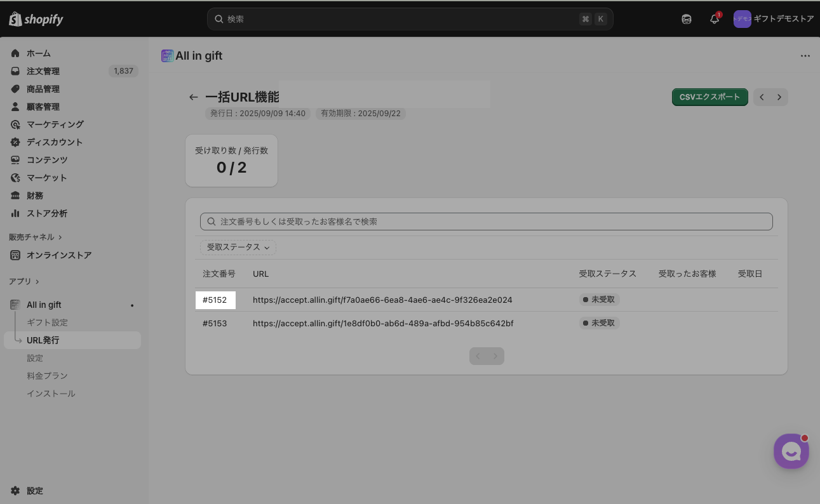Screen dimensions: 820x504
Task: Focus the top 検索 search bar
Action: point(410,19)
